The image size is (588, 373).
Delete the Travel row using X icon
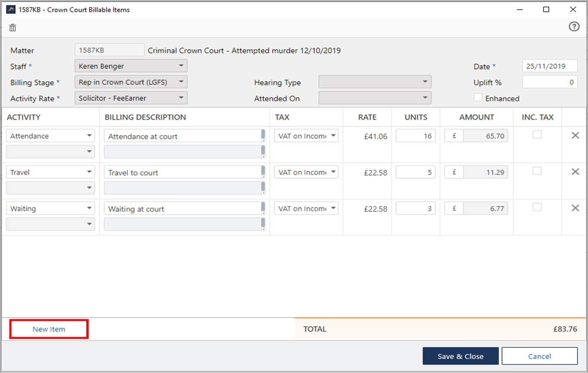click(575, 172)
